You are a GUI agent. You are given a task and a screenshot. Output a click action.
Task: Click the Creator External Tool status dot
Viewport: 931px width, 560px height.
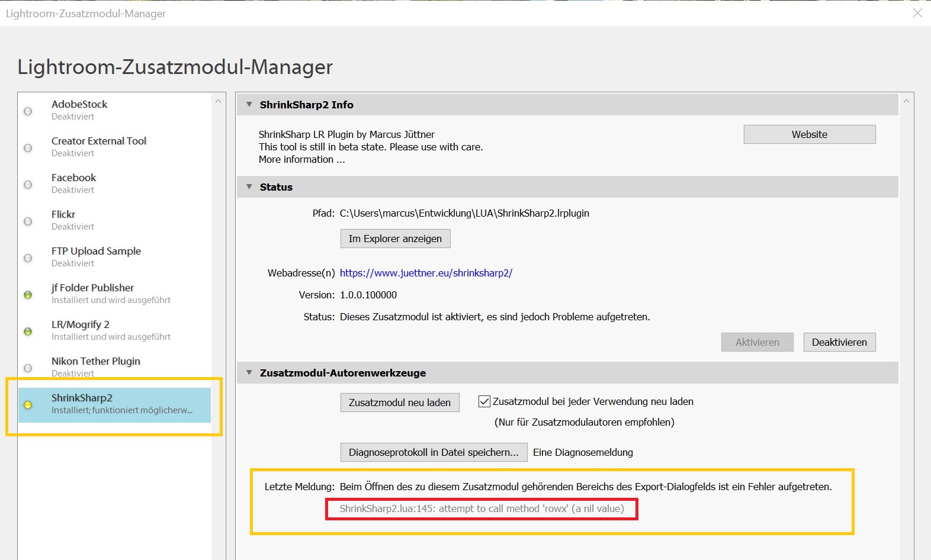(x=28, y=148)
